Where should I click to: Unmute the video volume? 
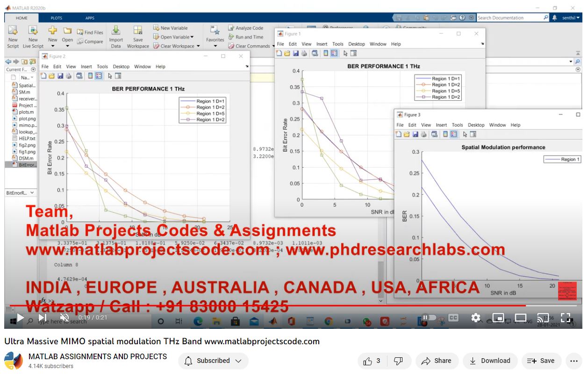tap(65, 318)
